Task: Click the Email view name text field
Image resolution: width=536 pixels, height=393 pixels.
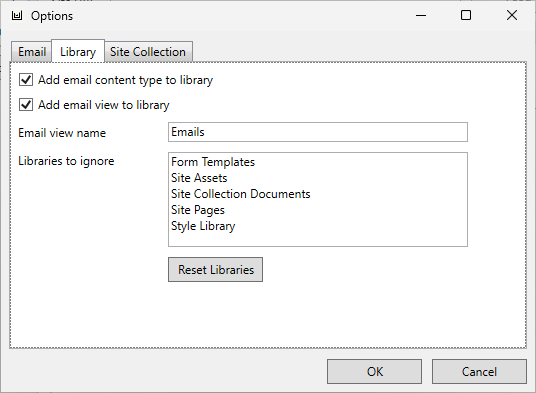Action: (318, 132)
